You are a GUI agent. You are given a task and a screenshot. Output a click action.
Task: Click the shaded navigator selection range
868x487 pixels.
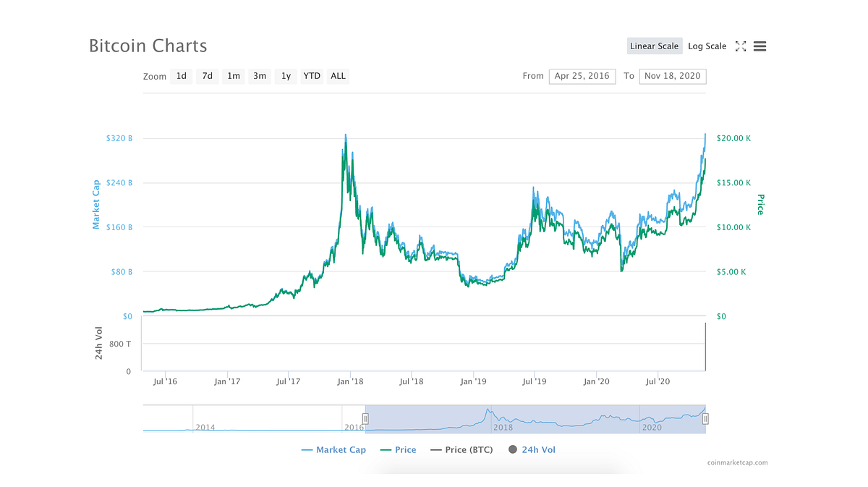click(535, 419)
